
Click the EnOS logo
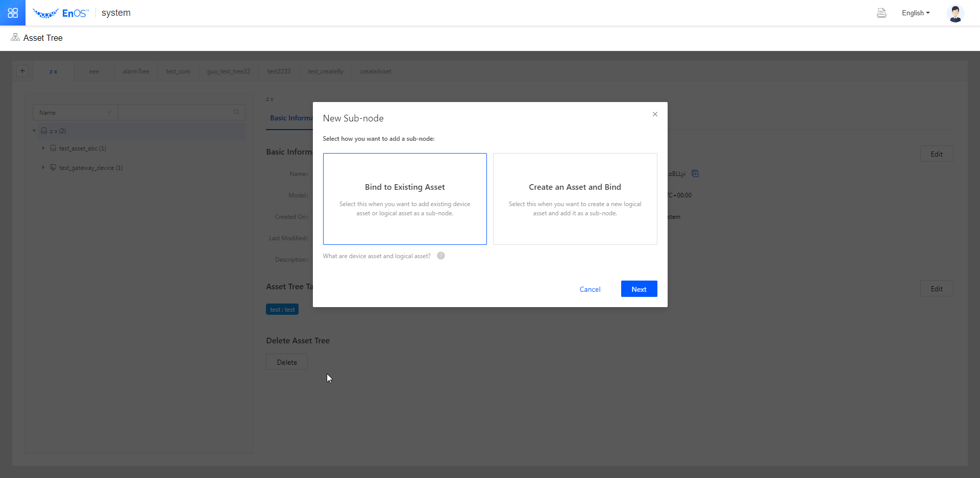click(60, 13)
